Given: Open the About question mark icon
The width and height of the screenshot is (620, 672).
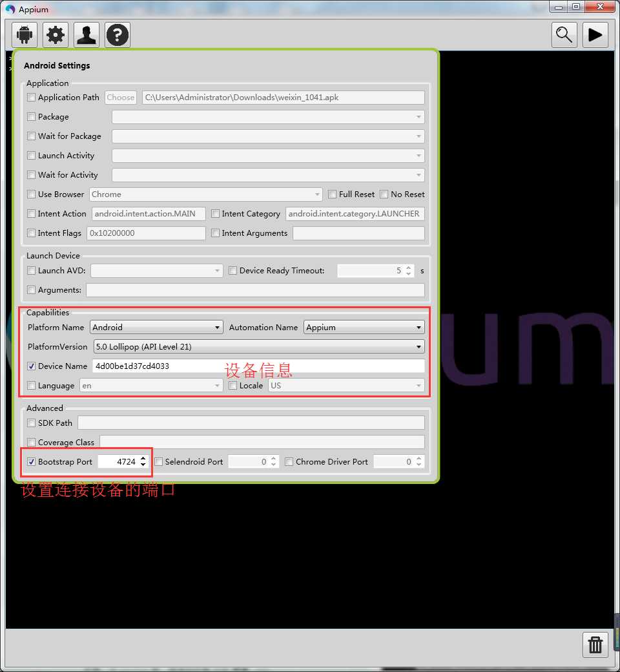Looking at the screenshot, I should point(118,35).
